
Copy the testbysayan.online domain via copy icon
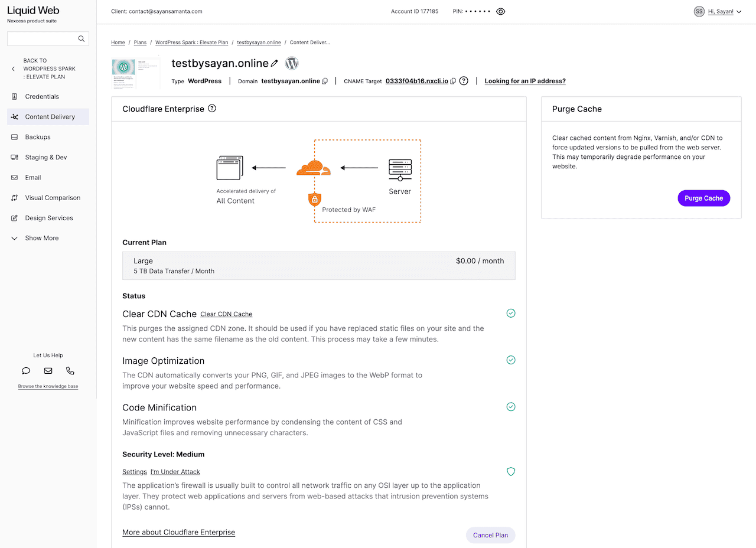pyautogui.click(x=325, y=81)
